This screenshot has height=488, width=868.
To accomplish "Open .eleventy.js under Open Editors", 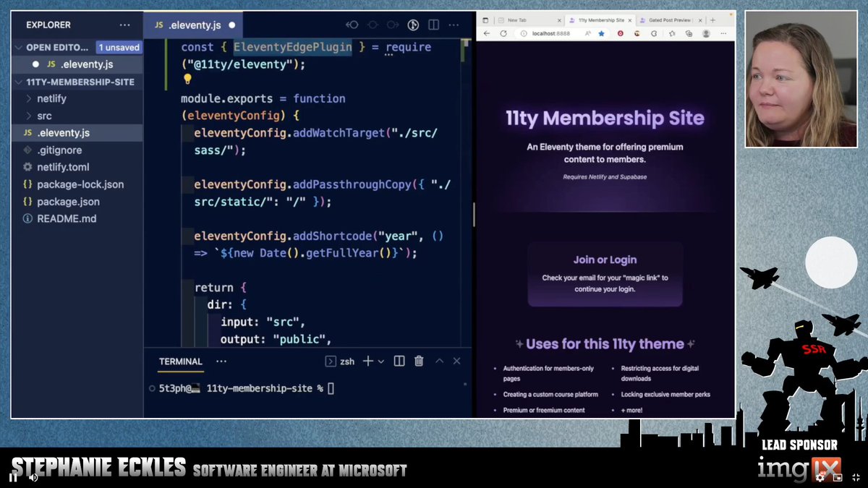I will point(77,64).
